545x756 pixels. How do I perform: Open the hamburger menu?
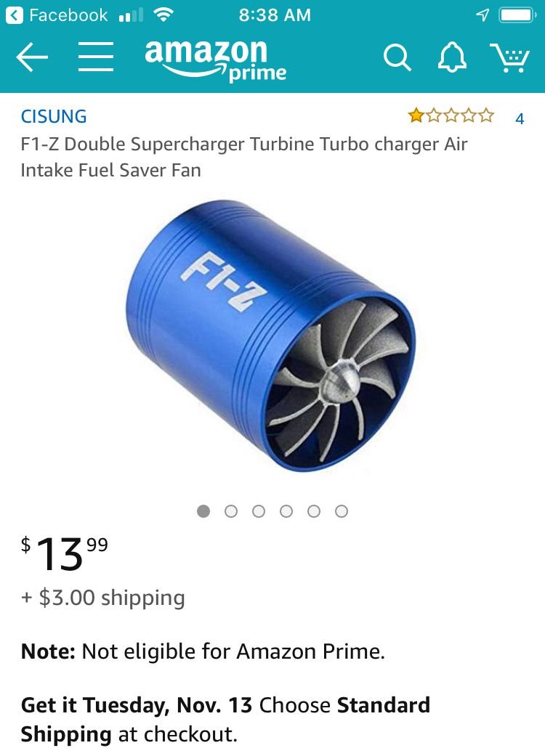pos(96,57)
